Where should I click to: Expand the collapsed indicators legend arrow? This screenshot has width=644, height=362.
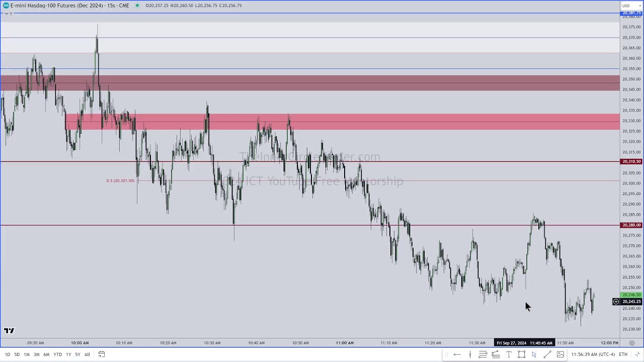(x=5, y=13)
